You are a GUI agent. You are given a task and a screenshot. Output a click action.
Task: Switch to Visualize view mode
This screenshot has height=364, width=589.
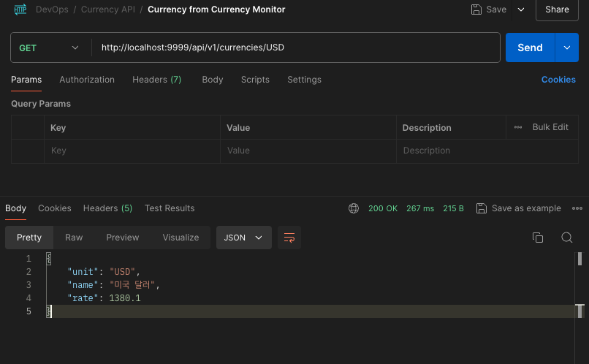pos(180,238)
